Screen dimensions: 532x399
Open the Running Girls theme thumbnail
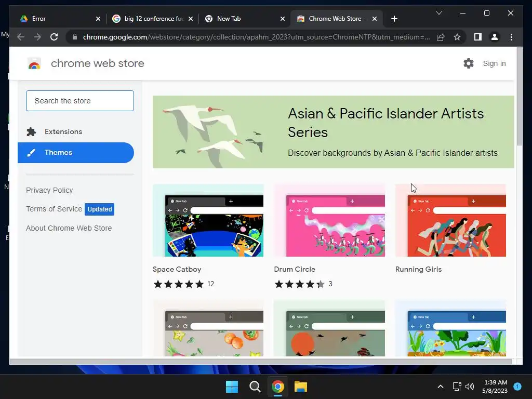pyautogui.click(x=450, y=220)
